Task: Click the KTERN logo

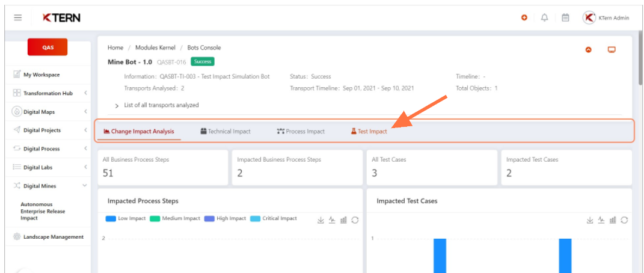Action: tap(61, 17)
